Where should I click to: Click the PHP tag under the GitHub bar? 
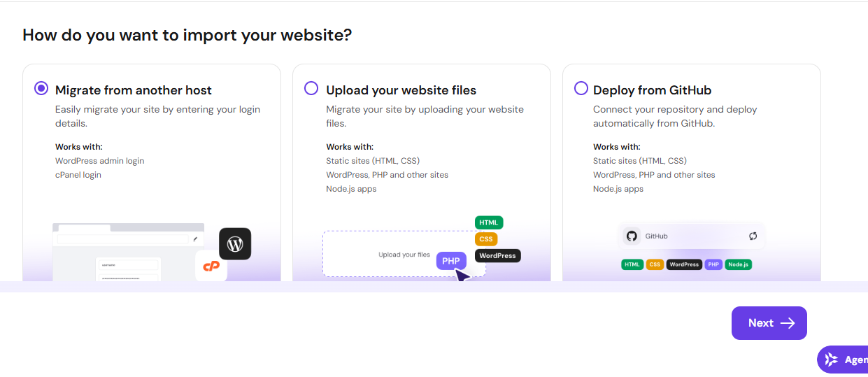(x=713, y=264)
